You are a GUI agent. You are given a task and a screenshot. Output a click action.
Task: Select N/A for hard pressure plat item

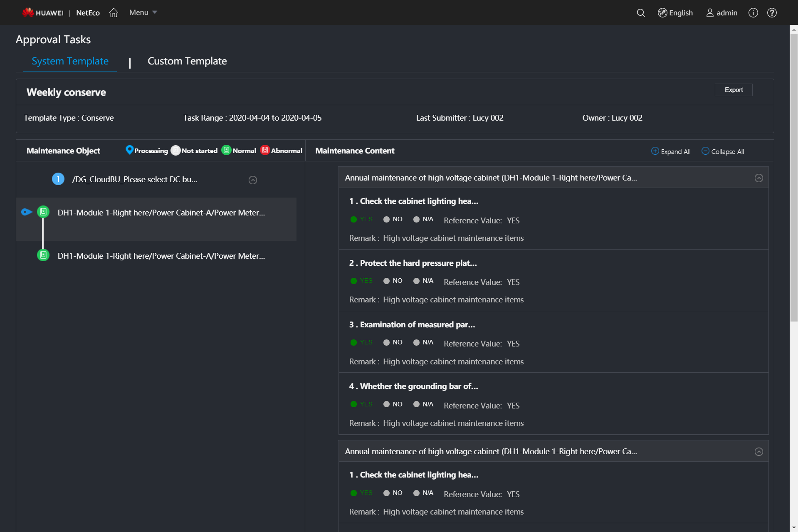click(x=417, y=281)
